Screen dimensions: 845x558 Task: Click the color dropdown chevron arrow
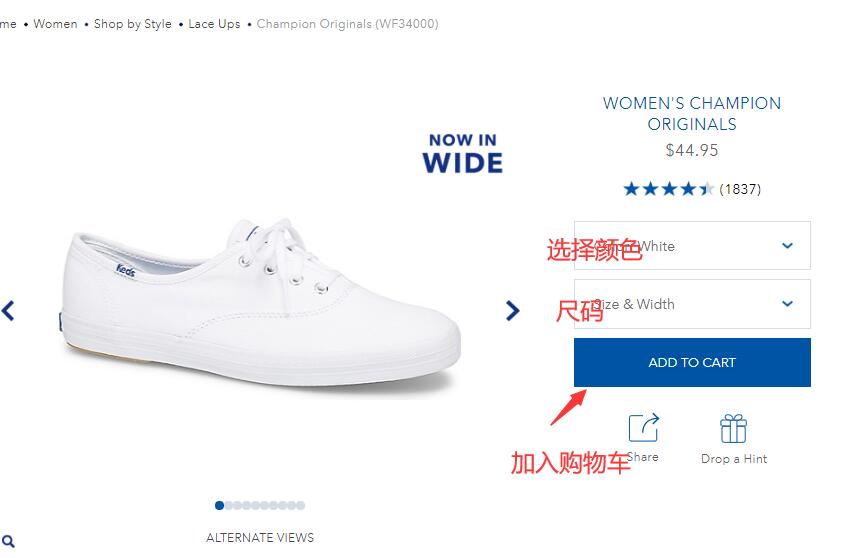(787, 246)
